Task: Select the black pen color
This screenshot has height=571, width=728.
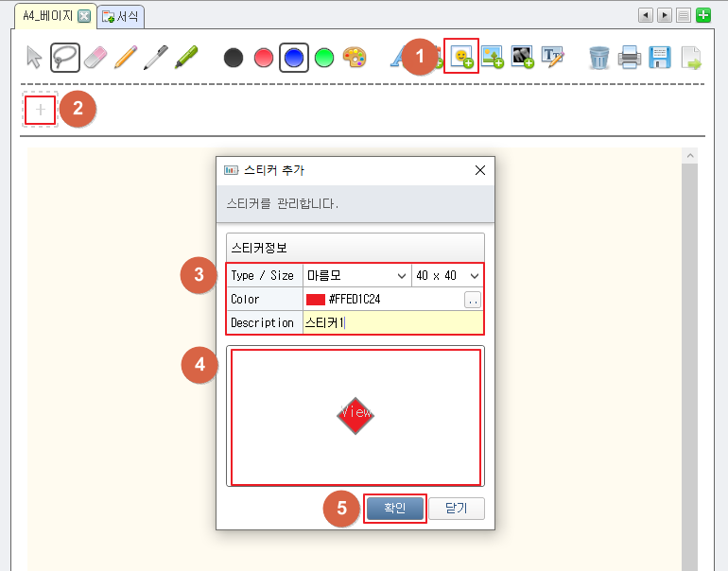Action: point(234,58)
